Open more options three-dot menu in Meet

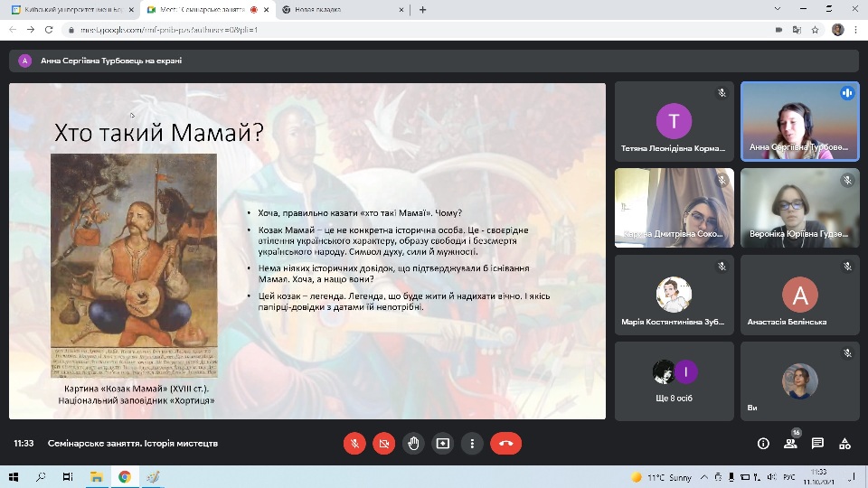(472, 443)
